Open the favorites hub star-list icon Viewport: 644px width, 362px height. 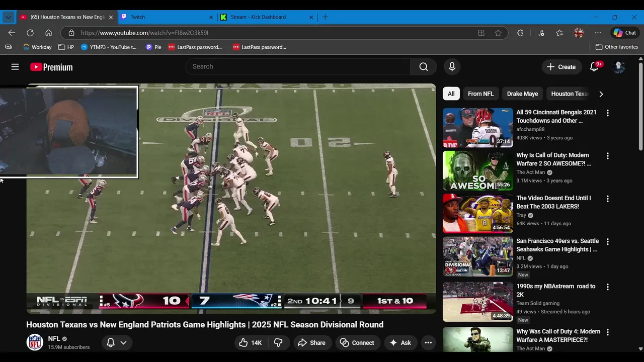[559, 33]
